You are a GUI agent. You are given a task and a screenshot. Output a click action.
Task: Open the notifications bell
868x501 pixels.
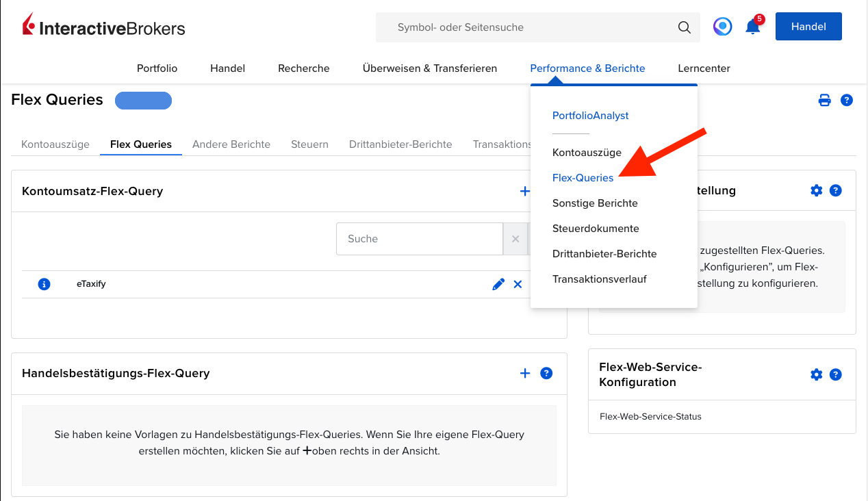[x=752, y=27]
